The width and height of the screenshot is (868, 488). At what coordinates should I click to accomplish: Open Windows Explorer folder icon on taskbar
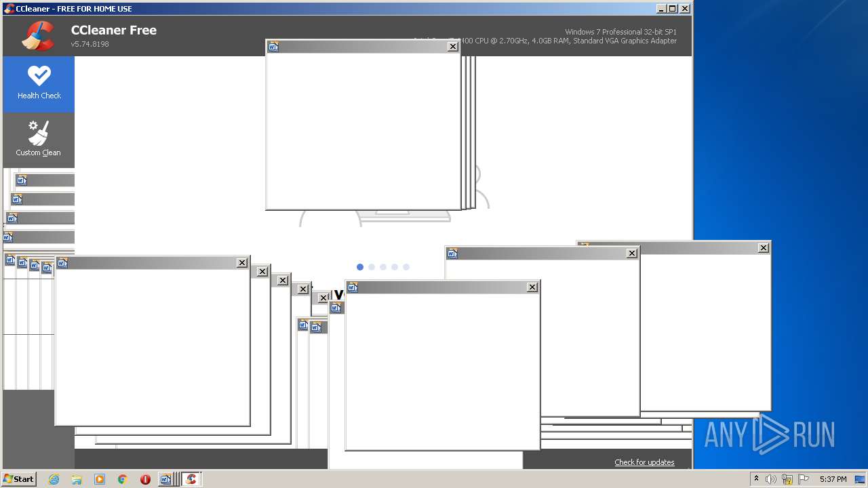point(77,479)
